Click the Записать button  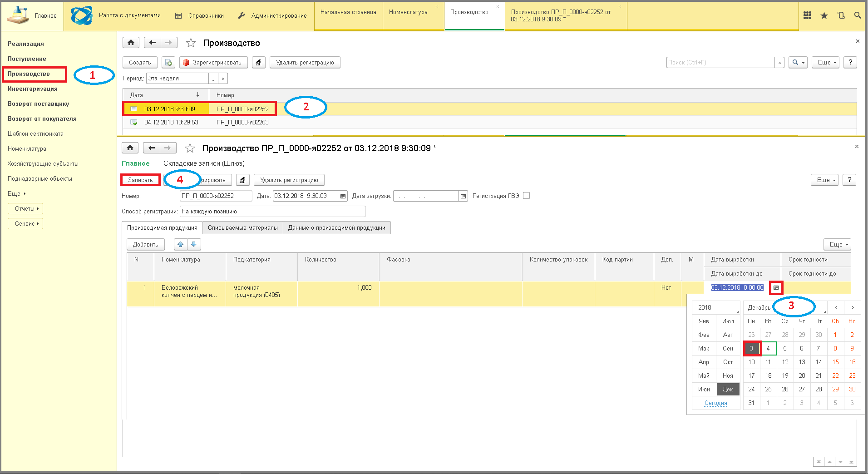click(x=140, y=180)
